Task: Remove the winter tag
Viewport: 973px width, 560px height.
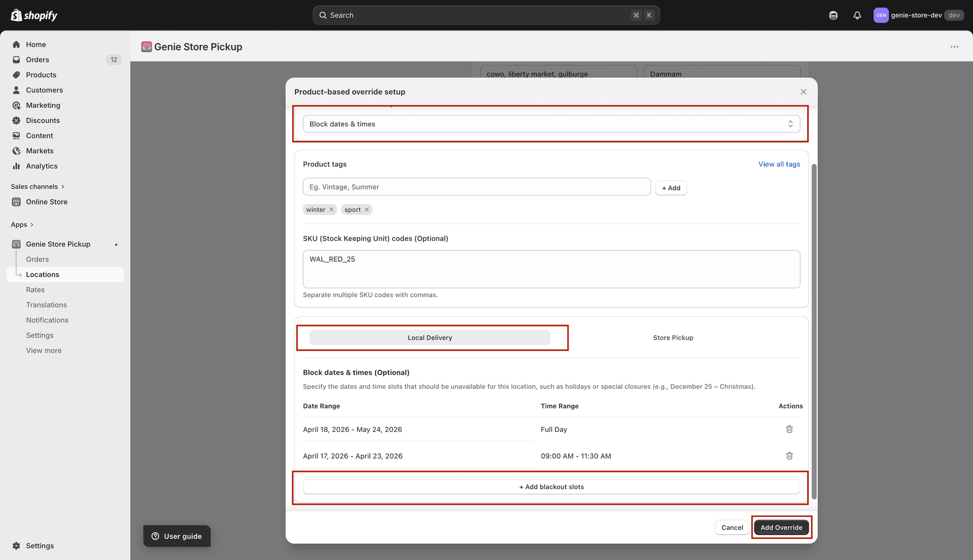Action: click(331, 210)
